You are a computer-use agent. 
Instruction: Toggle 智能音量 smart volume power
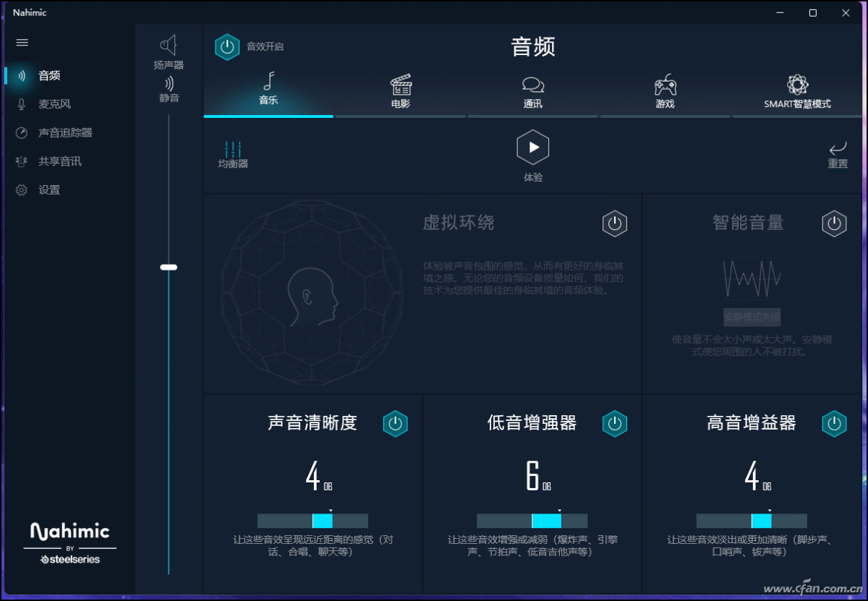click(x=834, y=223)
